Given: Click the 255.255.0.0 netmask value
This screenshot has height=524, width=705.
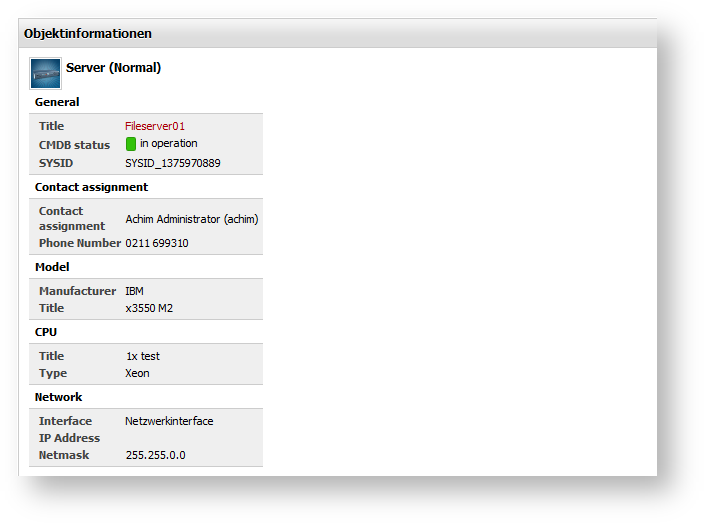Looking at the screenshot, I should pos(155,455).
